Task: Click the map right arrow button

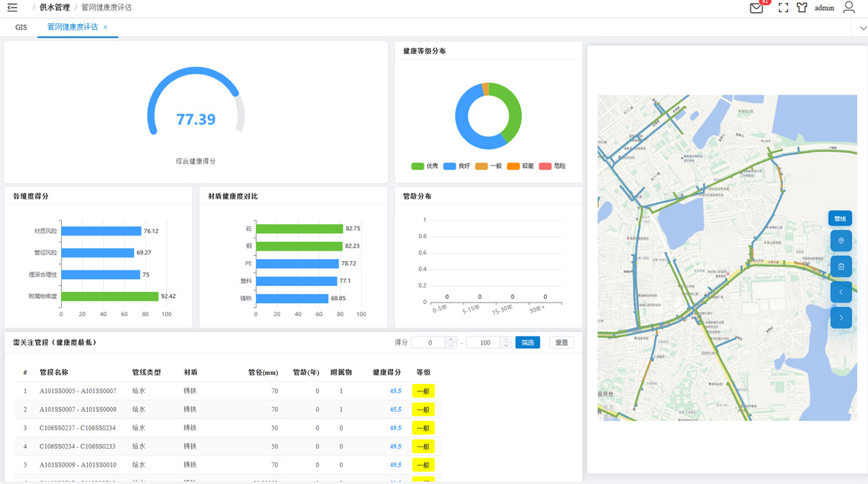Action: 841,318
